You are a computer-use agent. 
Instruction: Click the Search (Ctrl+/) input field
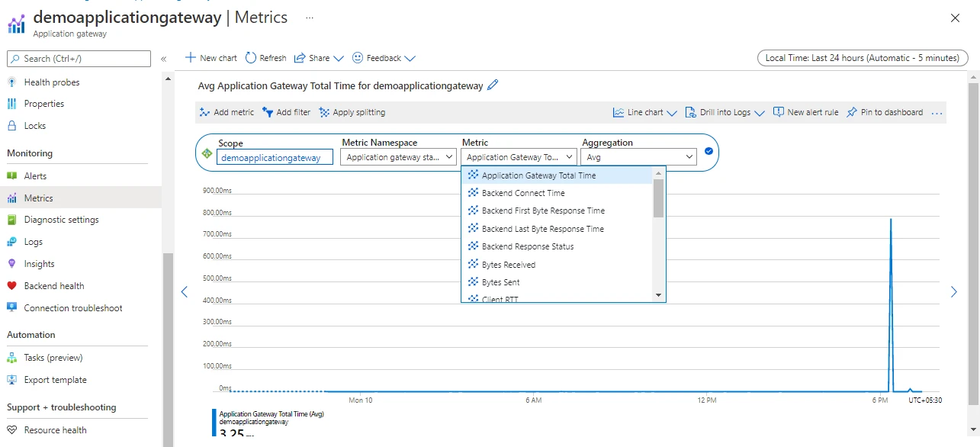(x=79, y=59)
